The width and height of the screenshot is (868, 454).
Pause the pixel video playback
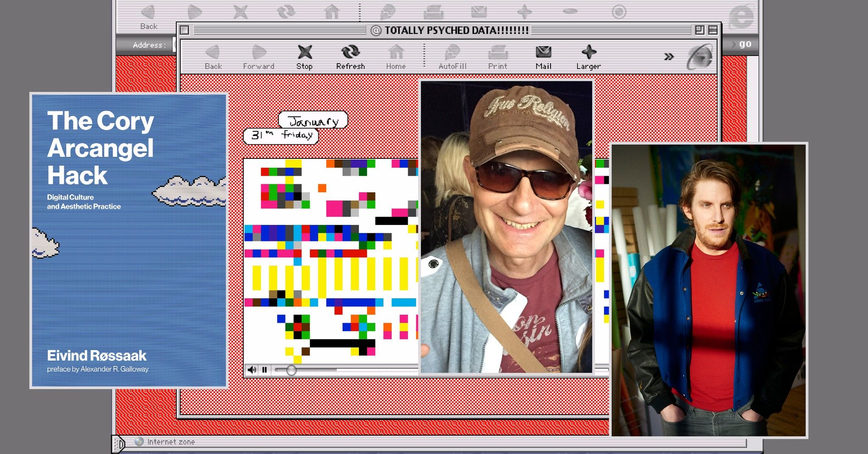(264, 370)
